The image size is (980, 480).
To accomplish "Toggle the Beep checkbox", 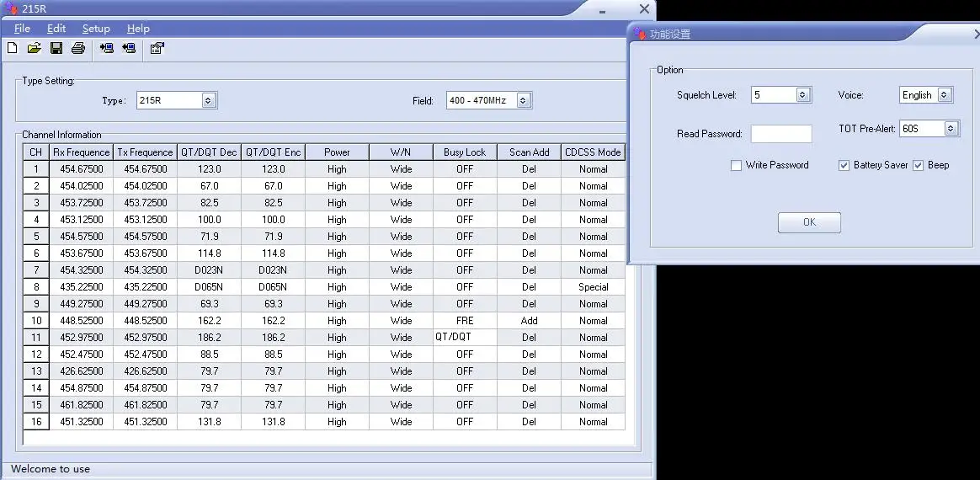I will pos(919,166).
